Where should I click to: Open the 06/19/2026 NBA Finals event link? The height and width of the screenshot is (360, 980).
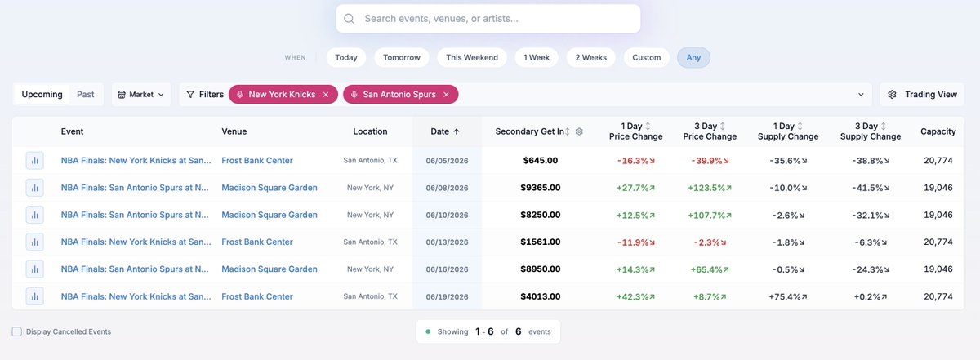[136, 297]
